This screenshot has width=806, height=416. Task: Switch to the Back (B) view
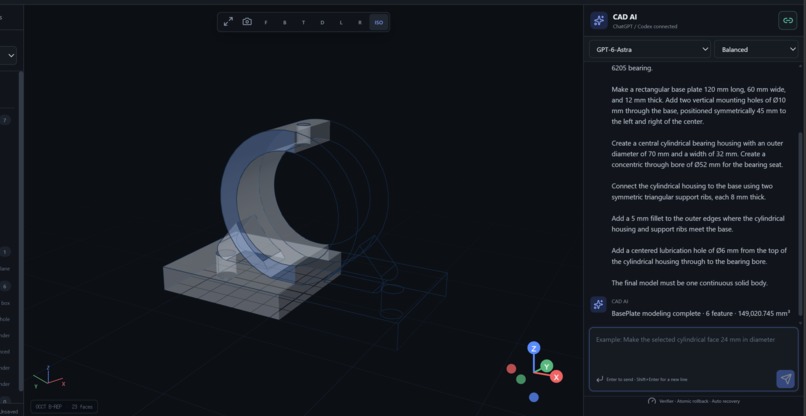(x=285, y=23)
